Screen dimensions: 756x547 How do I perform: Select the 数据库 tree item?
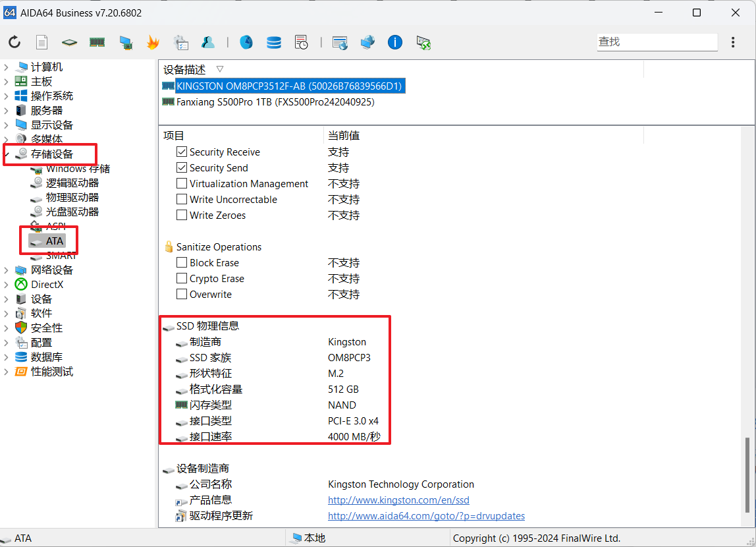(46, 357)
